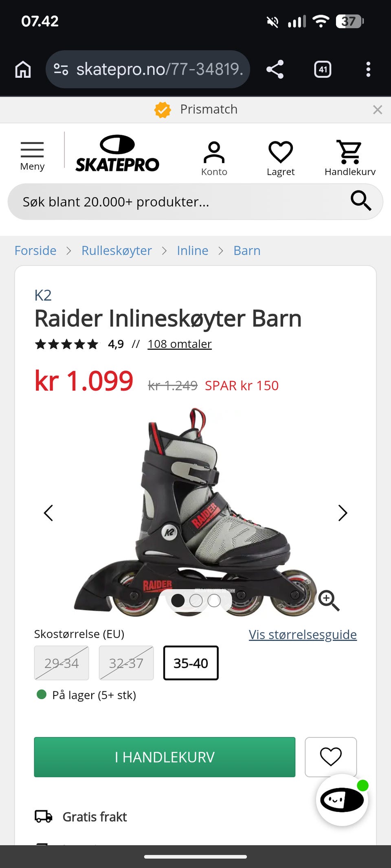Show next product image with right arrow
Image resolution: width=391 pixels, height=868 pixels.
[343, 513]
